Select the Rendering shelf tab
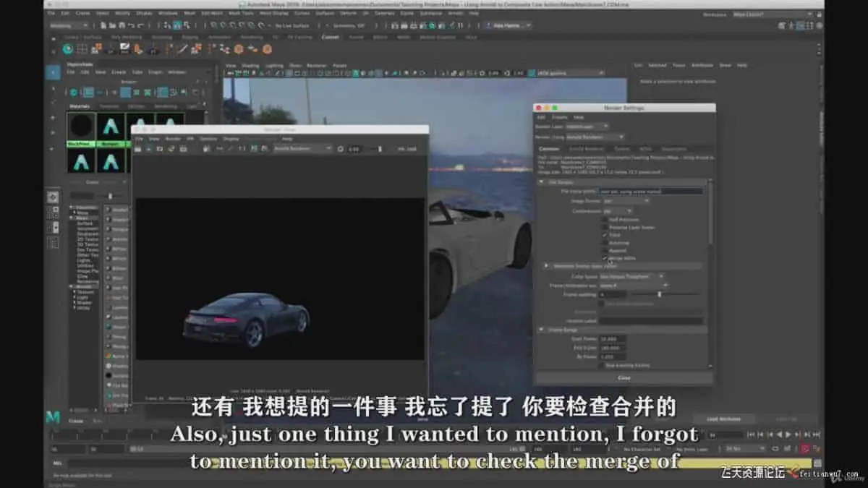This screenshot has width=868, height=488. click(252, 37)
